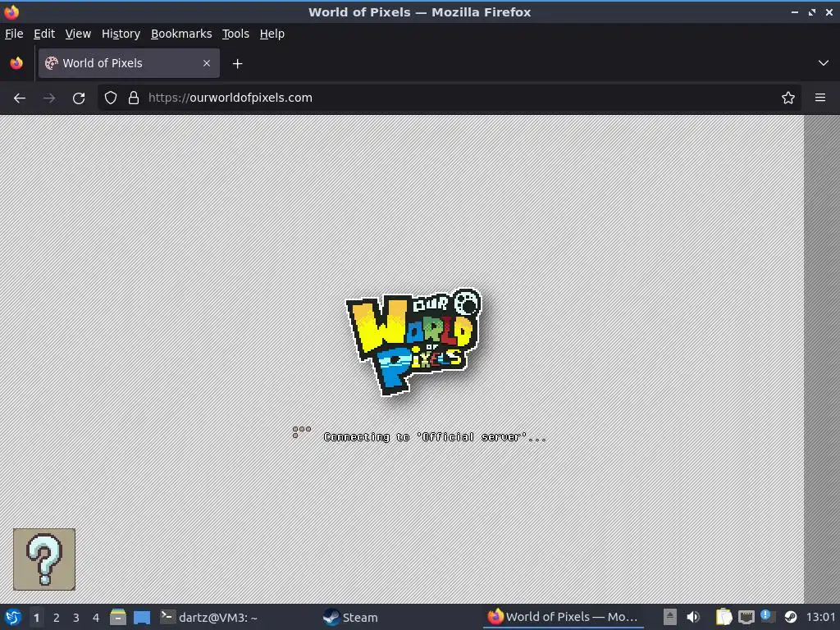Open a new tab with plus button
The image size is (840, 630).
coord(237,64)
